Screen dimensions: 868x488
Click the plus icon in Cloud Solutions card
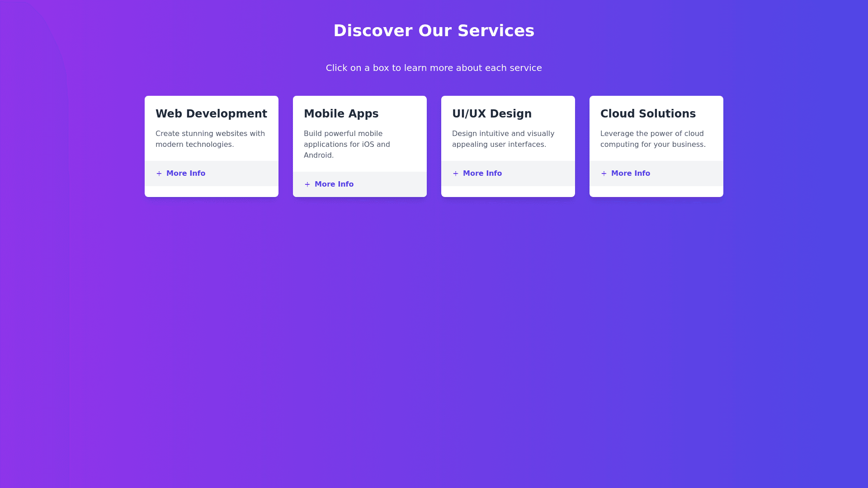tap(604, 174)
